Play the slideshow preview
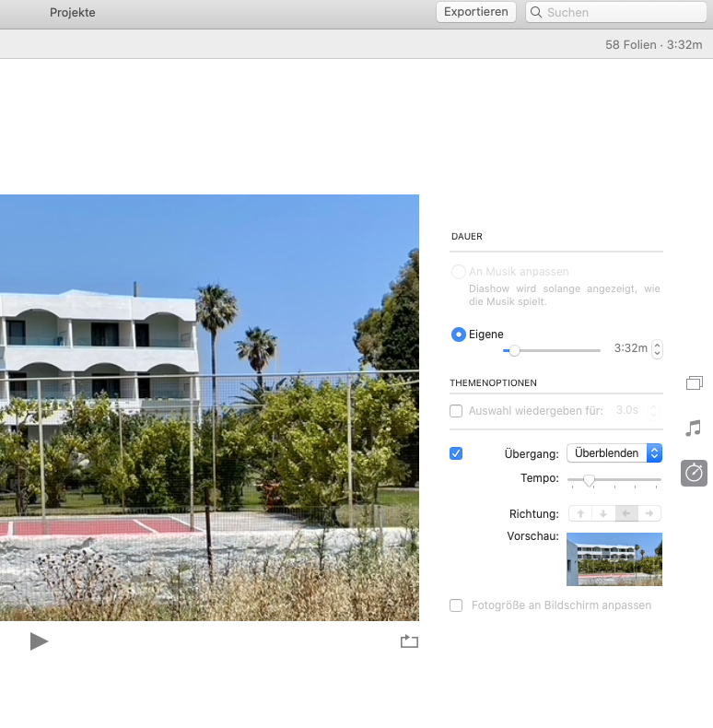 pos(39,641)
